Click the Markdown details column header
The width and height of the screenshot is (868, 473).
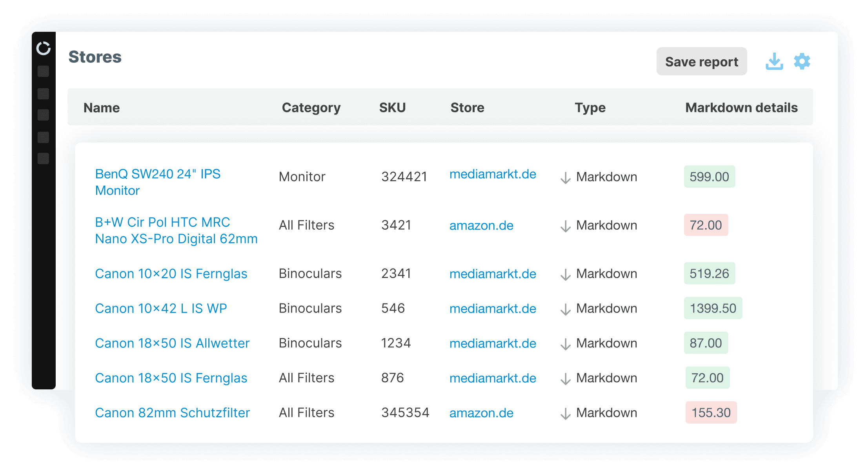pyautogui.click(x=741, y=108)
